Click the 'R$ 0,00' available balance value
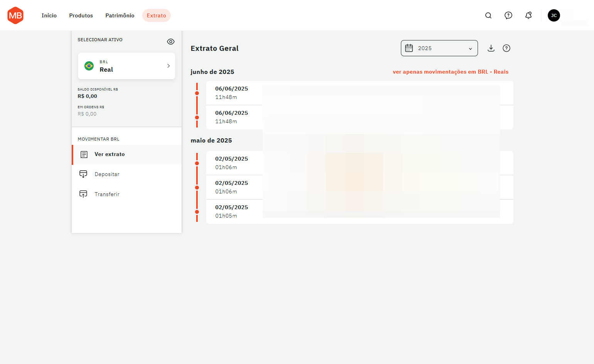This screenshot has width=594, height=364. coord(88,96)
